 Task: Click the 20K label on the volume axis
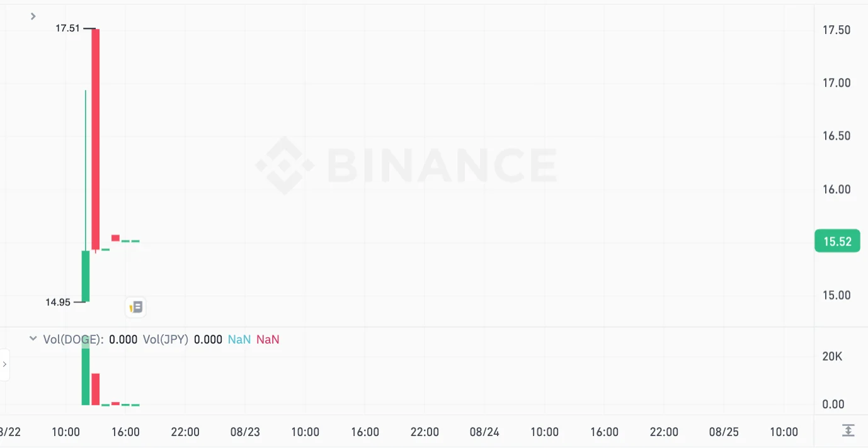click(832, 357)
